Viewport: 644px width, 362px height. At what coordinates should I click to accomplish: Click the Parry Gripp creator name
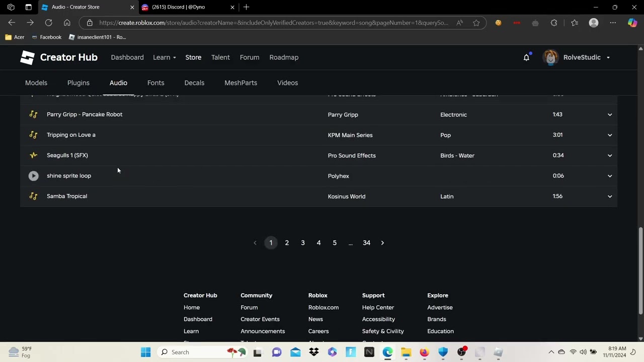click(x=343, y=115)
